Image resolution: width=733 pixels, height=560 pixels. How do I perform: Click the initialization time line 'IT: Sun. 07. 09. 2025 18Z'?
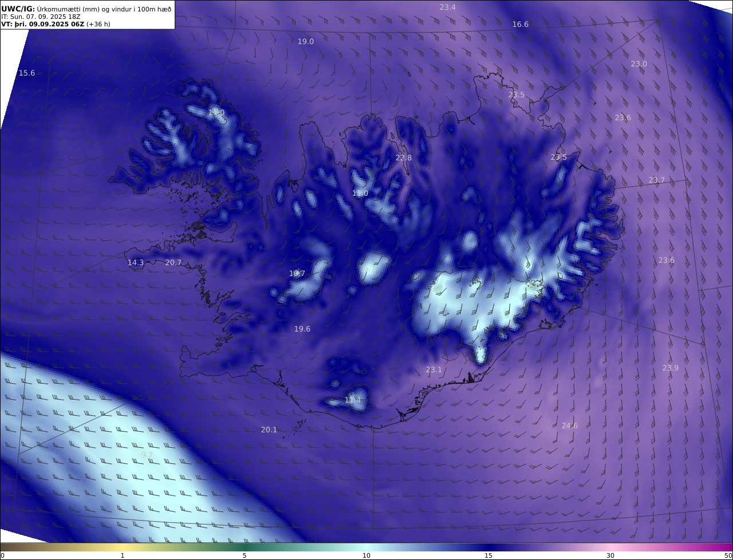(x=41, y=17)
